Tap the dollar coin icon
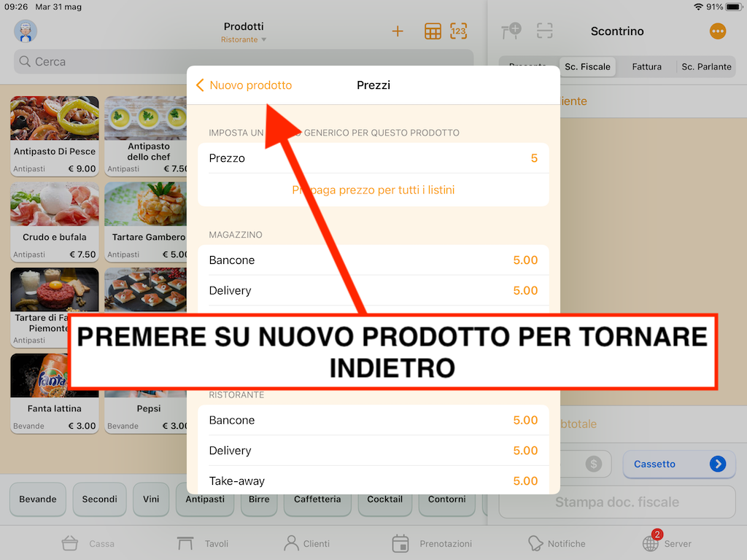The width and height of the screenshot is (747, 560). (594, 464)
